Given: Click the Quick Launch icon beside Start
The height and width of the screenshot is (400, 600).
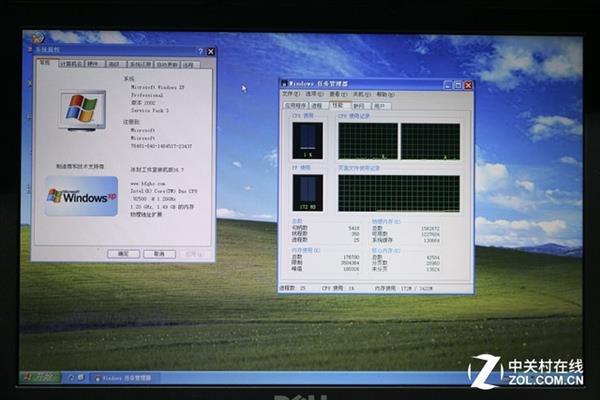Looking at the screenshot, I should point(71,378).
